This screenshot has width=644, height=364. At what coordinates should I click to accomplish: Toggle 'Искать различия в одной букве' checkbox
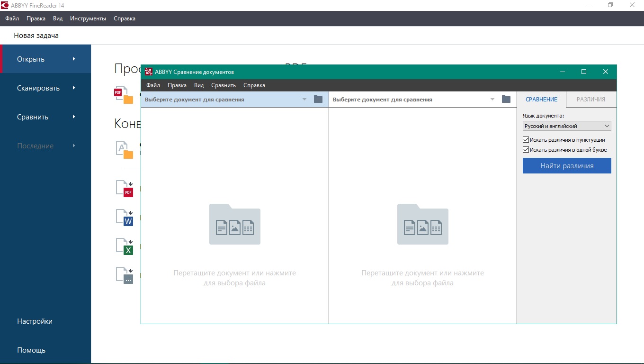[526, 150]
